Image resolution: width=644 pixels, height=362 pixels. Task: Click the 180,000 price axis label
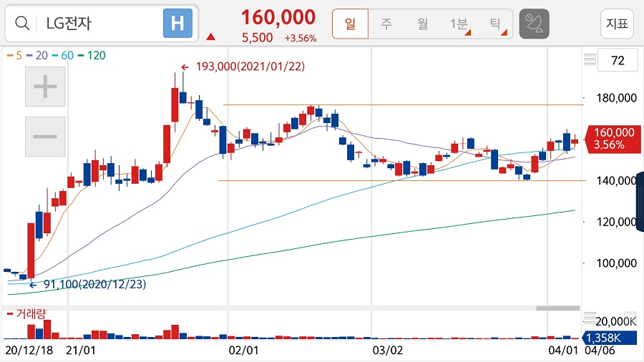[x=616, y=98]
